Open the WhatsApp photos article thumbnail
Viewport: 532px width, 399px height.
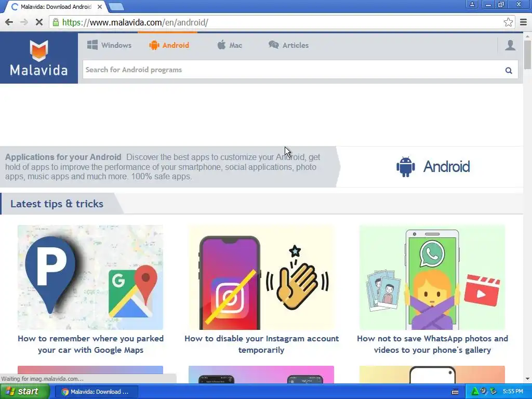pos(432,277)
